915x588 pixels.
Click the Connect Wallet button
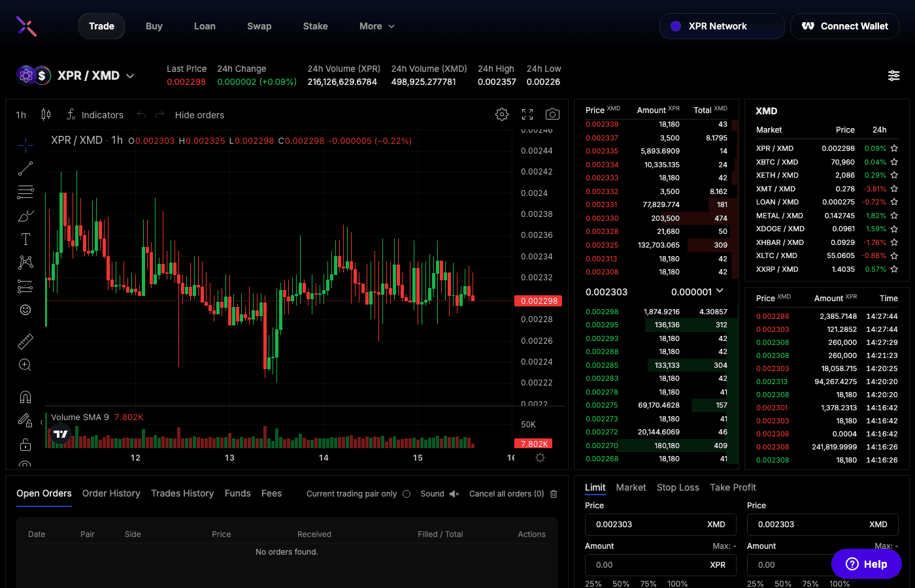[x=844, y=26]
